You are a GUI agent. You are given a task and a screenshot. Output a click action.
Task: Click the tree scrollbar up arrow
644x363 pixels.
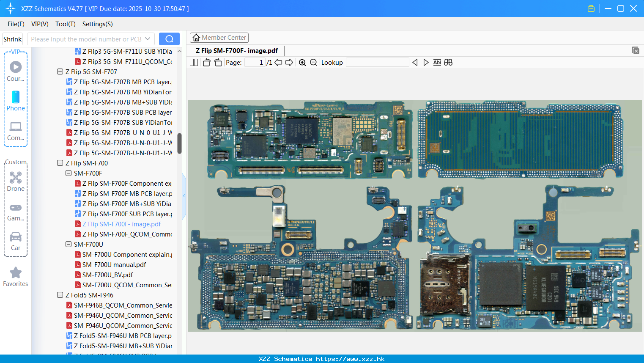click(x=179, y=51)
